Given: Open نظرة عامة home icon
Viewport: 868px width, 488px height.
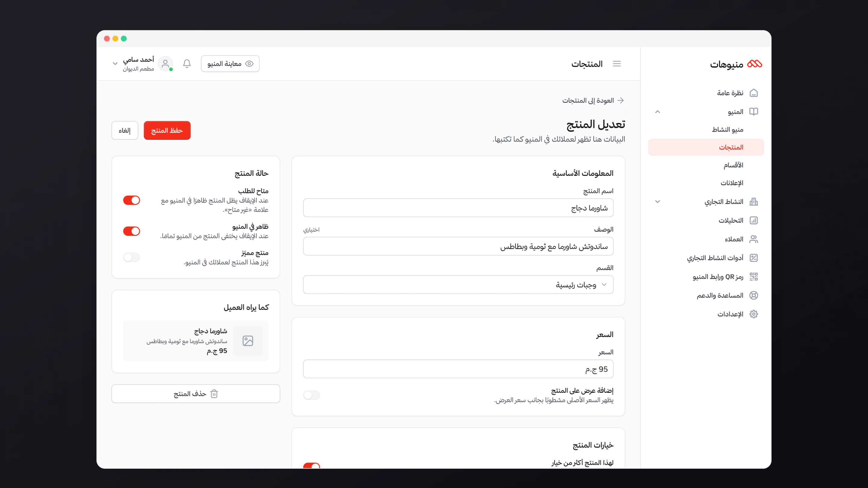Looking at the screenshot, I should [x=753, y=93].
